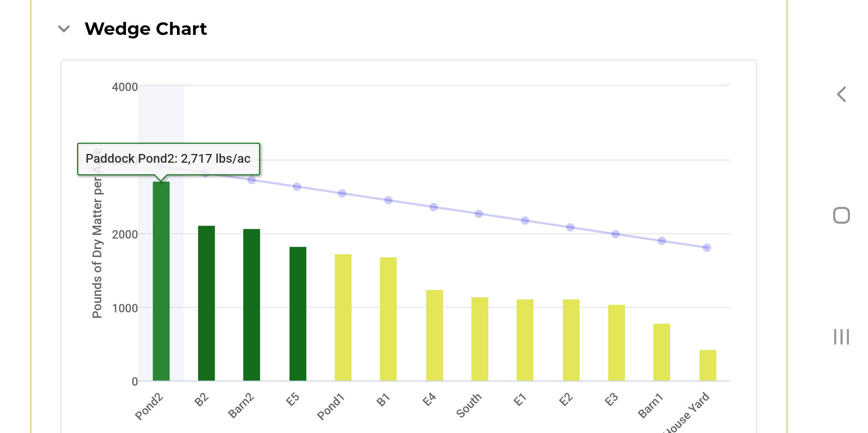The width and height of the screenshot is (868, 433).
Task: Open Android recent apps icon
Action: [x=841, y=337]
